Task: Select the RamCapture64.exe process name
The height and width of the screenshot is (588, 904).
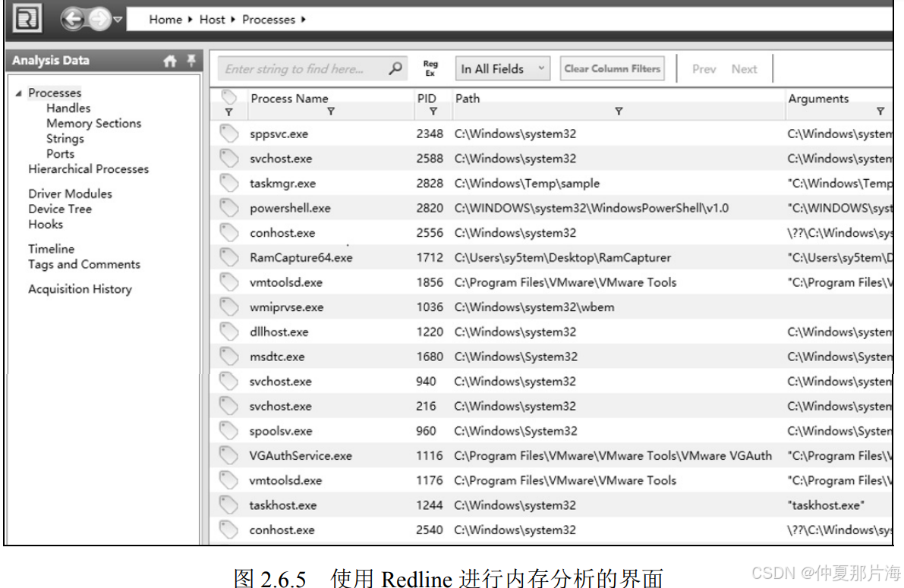Action: tap(301, 258)
